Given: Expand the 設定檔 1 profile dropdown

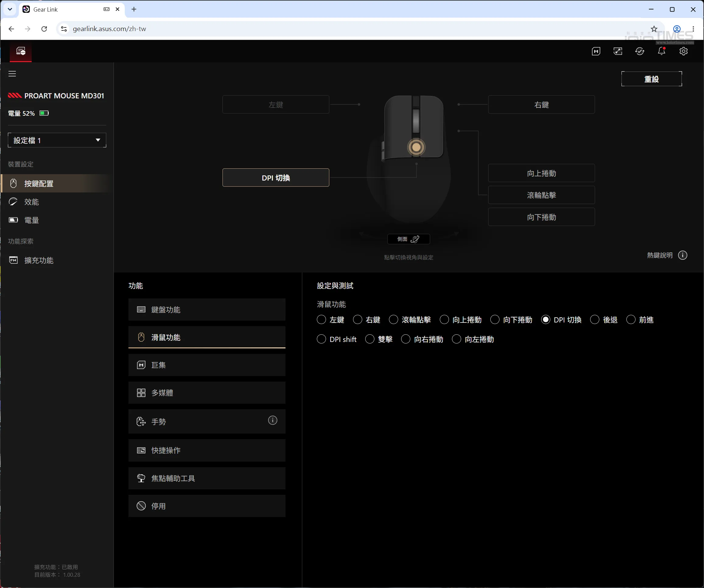Looking at the screenshot, I should click(x=57, y=140).
